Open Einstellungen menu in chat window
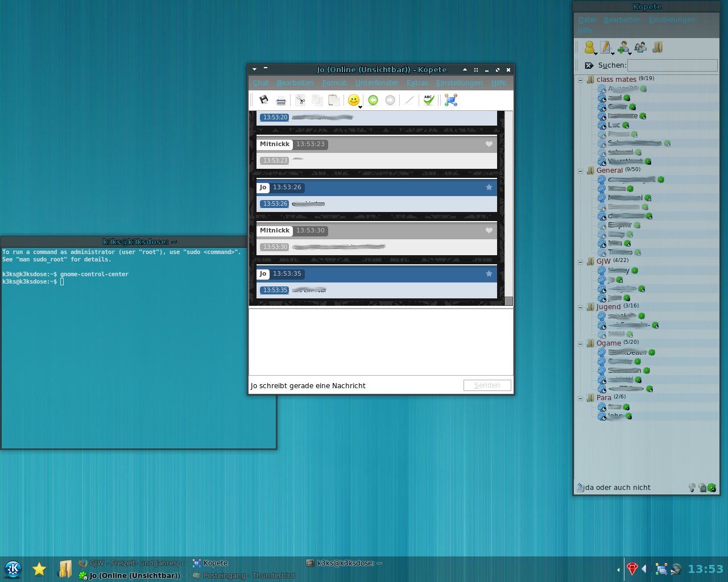 [459, 83]
